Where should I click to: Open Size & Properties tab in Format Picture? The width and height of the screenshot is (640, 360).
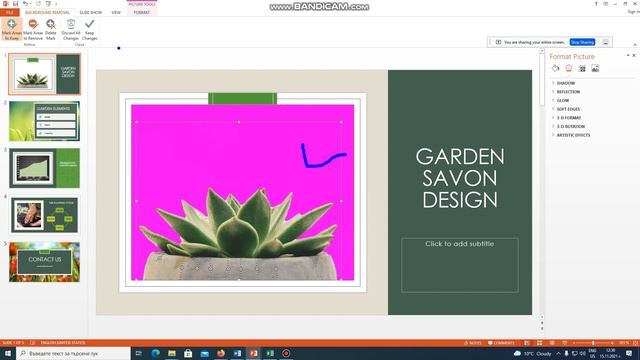582,69
